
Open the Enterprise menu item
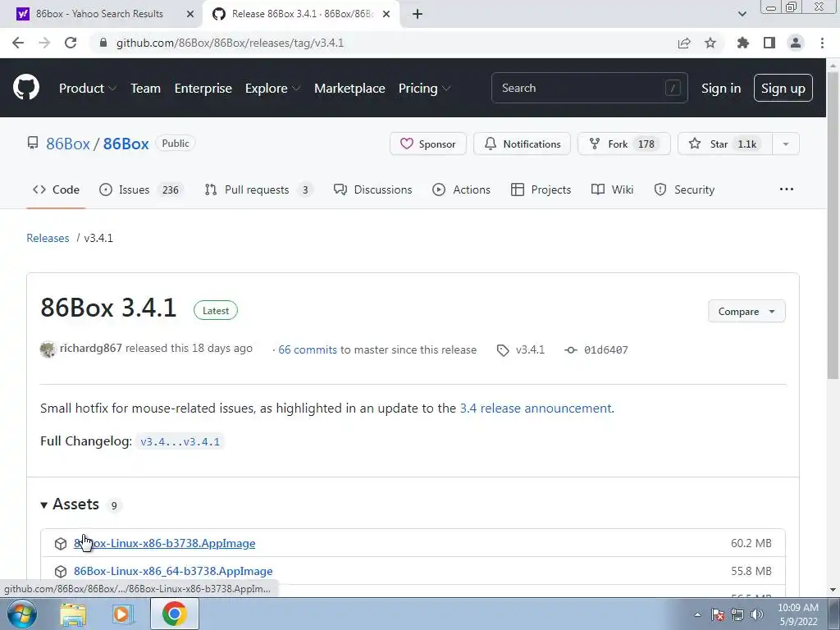click(203, 88)
